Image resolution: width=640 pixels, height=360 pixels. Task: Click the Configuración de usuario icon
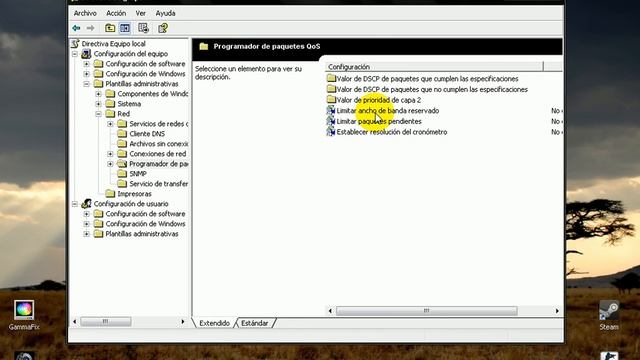(86, 203)
